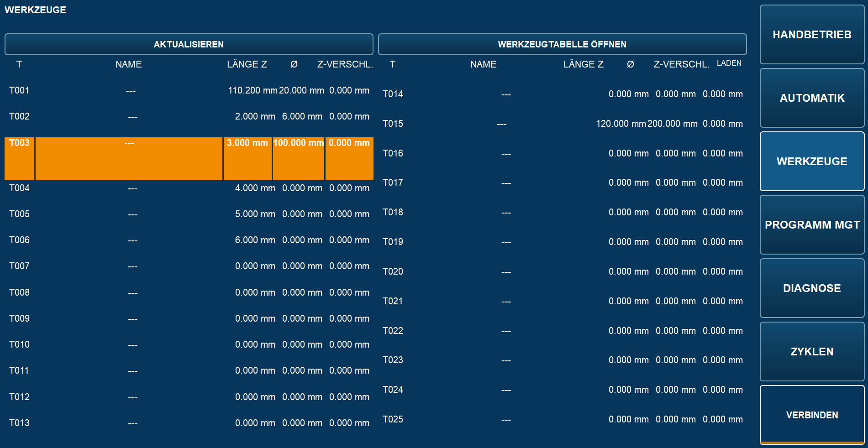Image resolution: width=868 pixels, height=448 pixels.
Task: Switch to AUTOMATIK mode
Action: (812, 98)
